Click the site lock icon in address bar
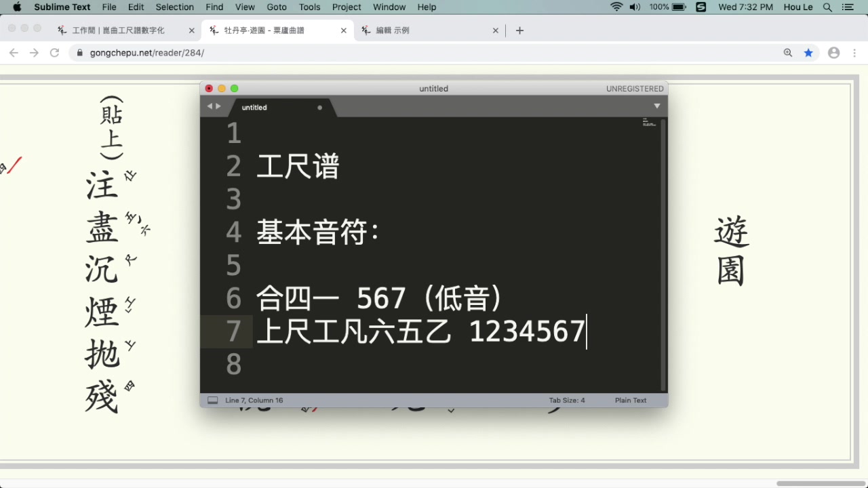This screenshot has width=868, height=488. point(80,53)
